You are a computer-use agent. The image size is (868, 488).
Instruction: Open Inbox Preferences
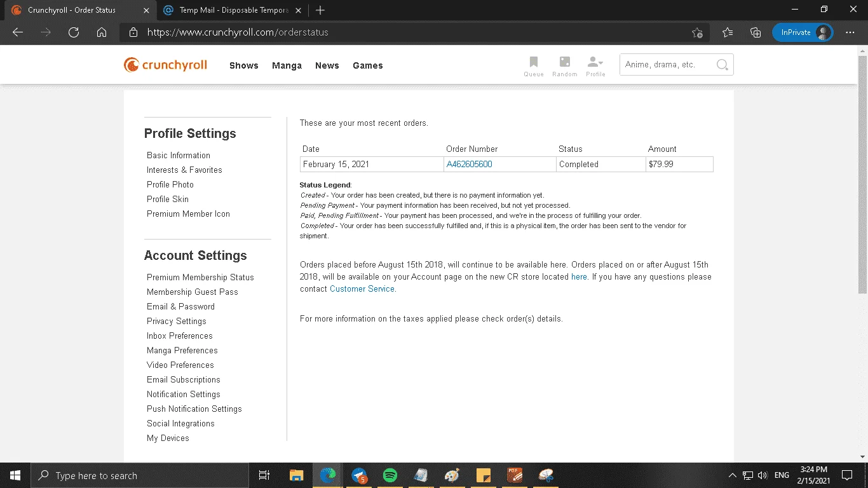(x=180, y=335)
